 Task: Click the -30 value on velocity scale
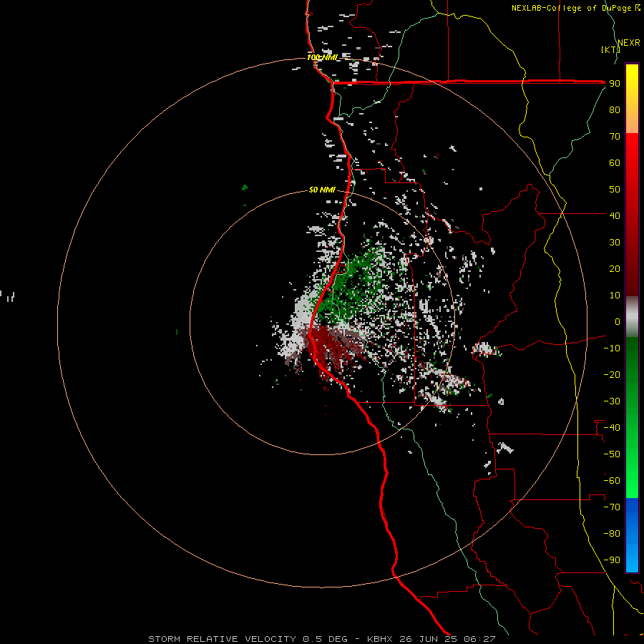click(612, 401)
